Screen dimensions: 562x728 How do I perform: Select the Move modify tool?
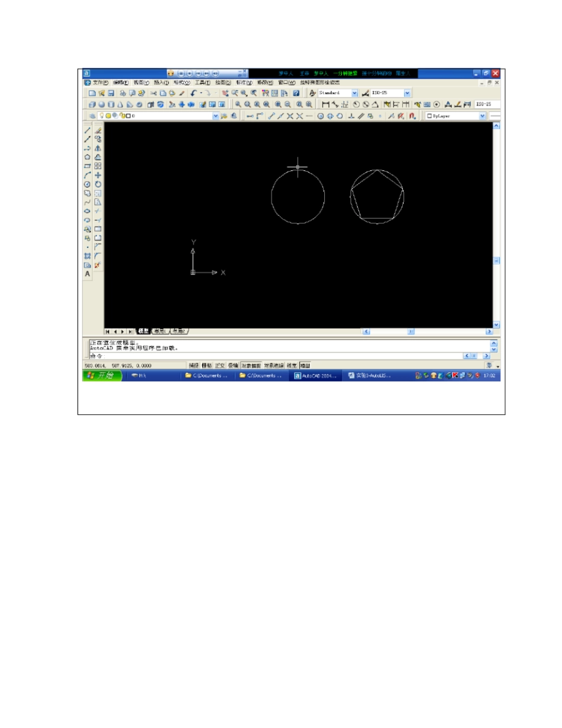98,175
